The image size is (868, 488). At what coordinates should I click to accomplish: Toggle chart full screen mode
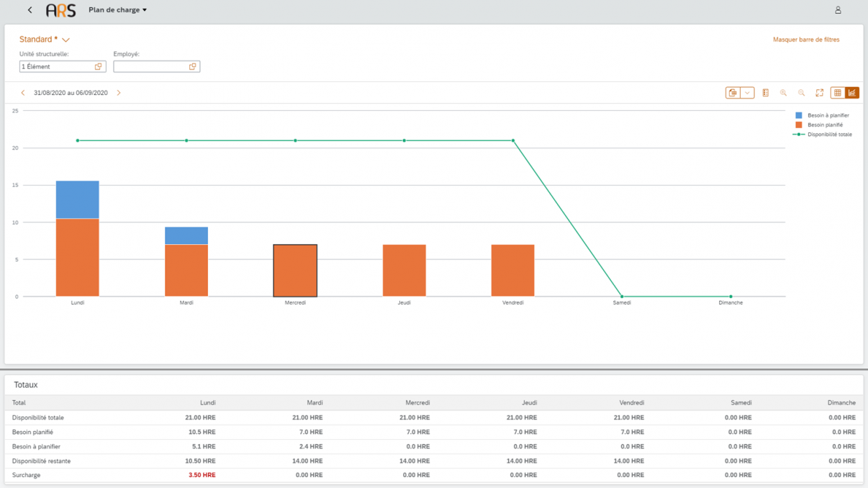819,93
